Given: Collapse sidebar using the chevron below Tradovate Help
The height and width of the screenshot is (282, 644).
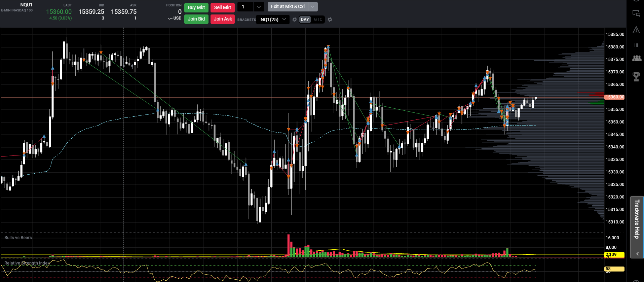Looking at the screenshot, I should [637, 254].
